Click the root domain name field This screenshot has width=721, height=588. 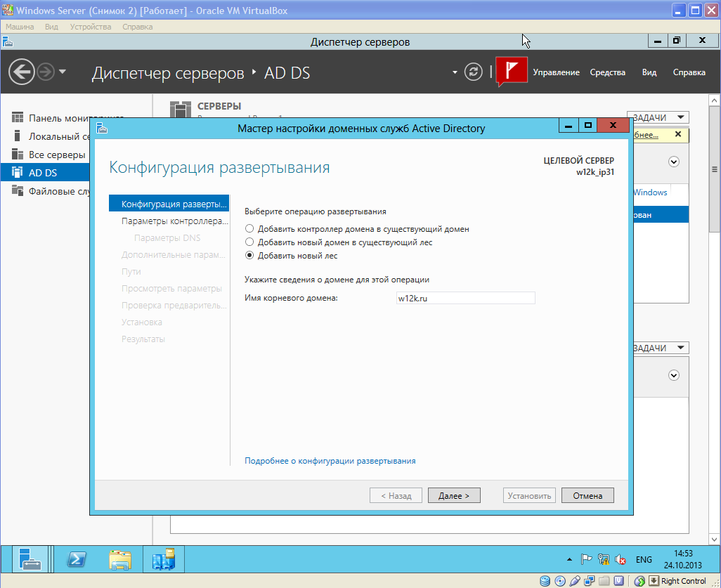coord(465,298)
